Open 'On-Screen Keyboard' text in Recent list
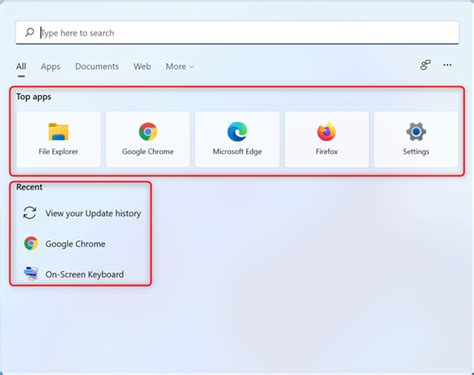This screenshot has height=375, width=474. [x=85, y=274]
